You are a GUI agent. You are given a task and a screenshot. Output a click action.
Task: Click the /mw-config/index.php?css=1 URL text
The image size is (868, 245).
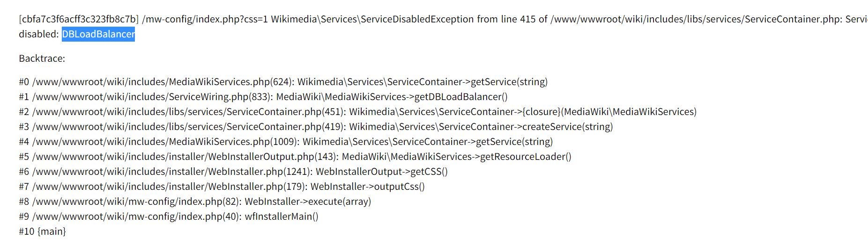(x=205, y=19)
